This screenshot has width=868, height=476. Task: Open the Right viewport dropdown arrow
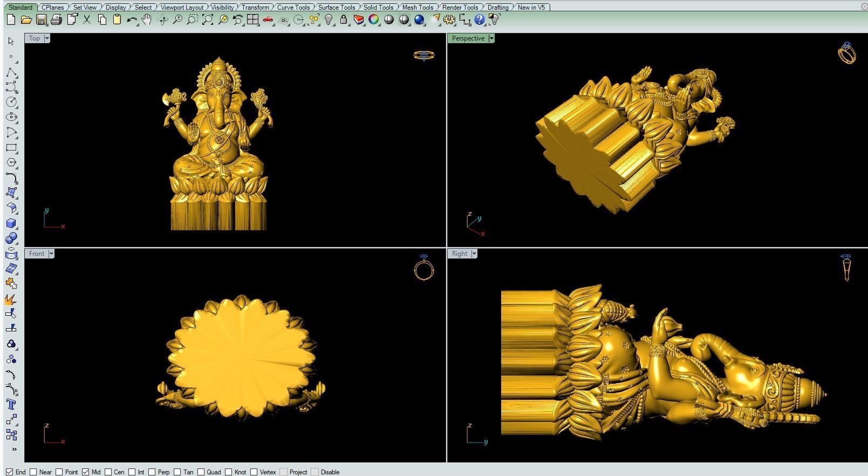474,254
